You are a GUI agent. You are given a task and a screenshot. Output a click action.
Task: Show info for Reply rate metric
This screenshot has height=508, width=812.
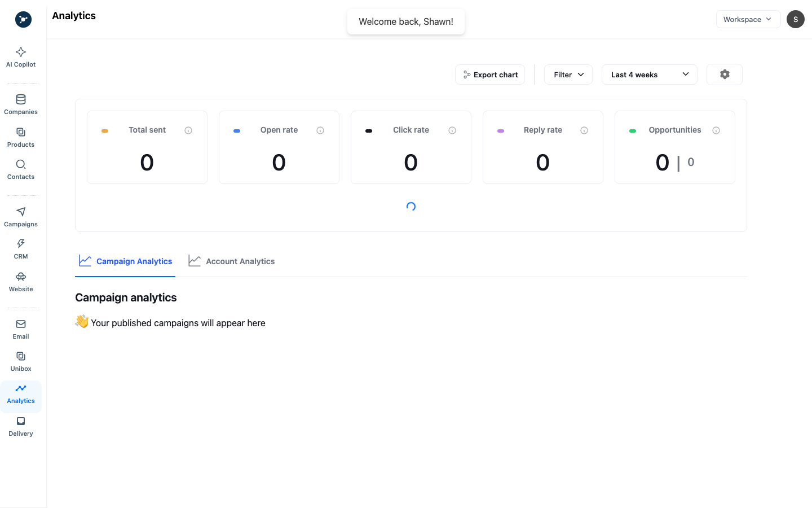[x=584, y=130]
